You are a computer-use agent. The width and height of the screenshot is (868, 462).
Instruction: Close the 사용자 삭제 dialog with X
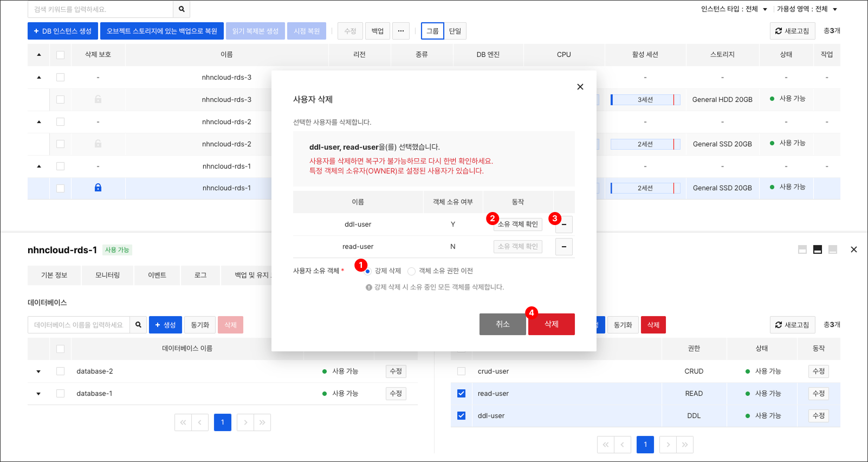click(580, 87)
